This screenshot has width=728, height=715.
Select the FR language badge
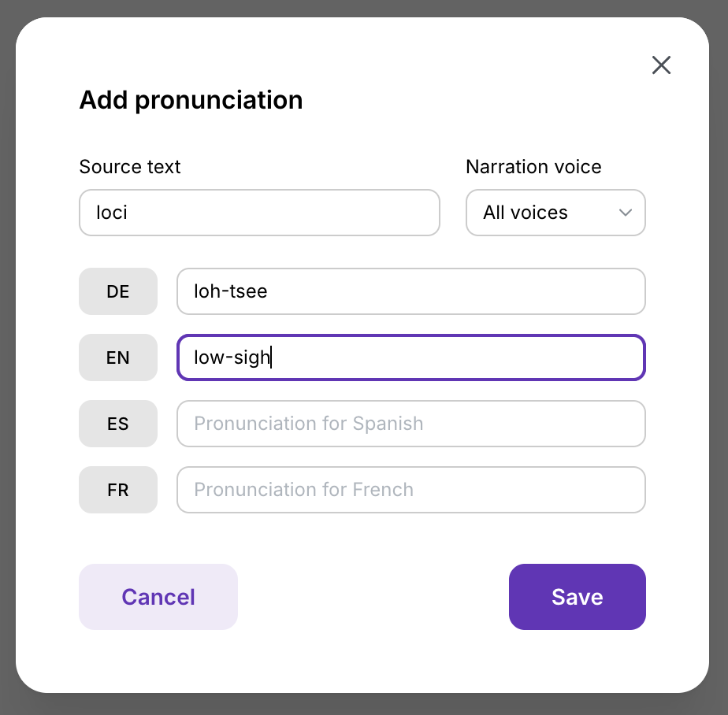click(118, 490)
